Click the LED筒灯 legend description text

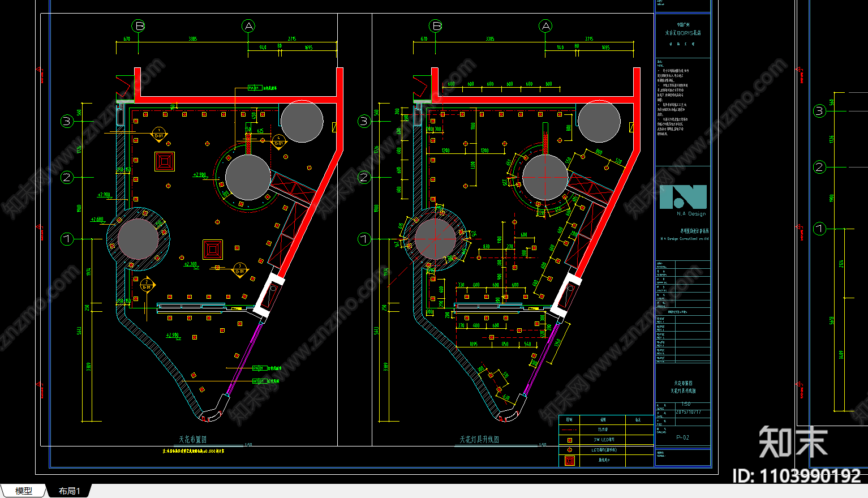(604, 450)
